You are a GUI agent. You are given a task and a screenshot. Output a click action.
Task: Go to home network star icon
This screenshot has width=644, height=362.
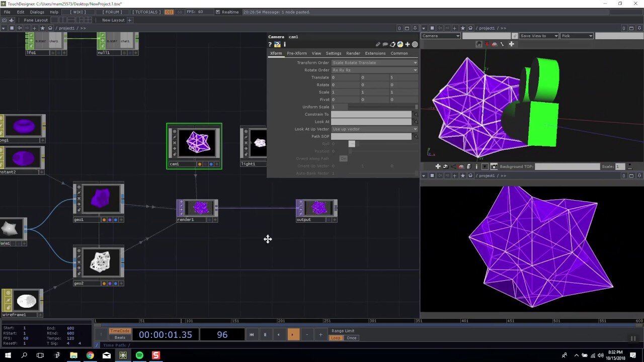(x=42, y=28)
